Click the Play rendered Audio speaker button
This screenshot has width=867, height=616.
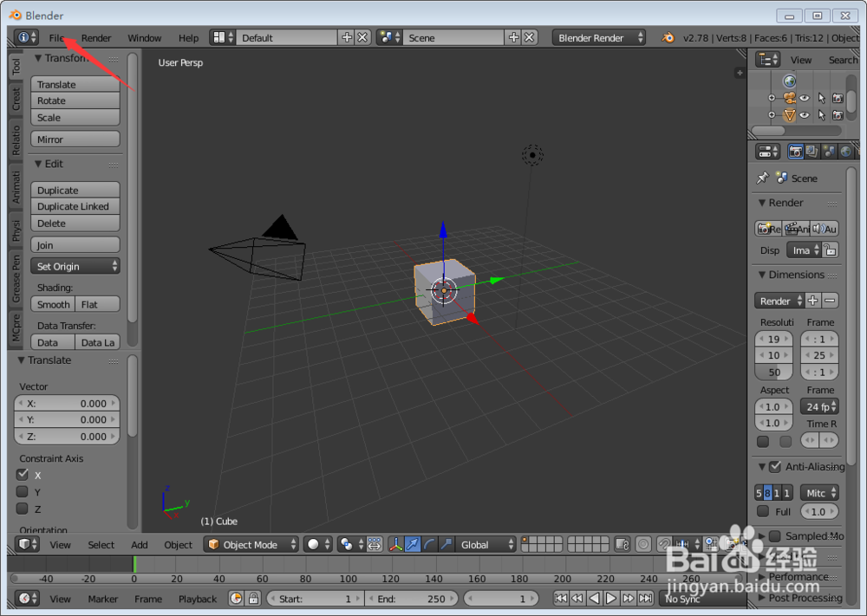click(825, 229)
